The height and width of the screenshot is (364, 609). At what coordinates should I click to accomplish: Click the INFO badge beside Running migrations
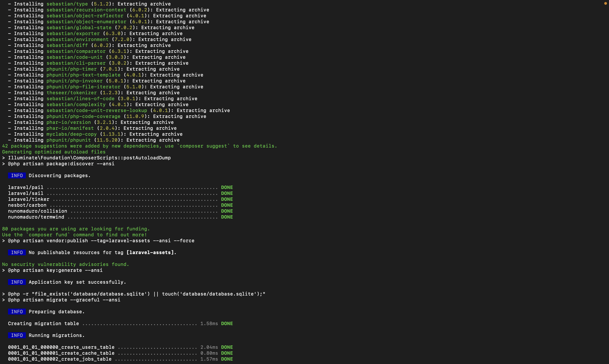coord(17,335)
